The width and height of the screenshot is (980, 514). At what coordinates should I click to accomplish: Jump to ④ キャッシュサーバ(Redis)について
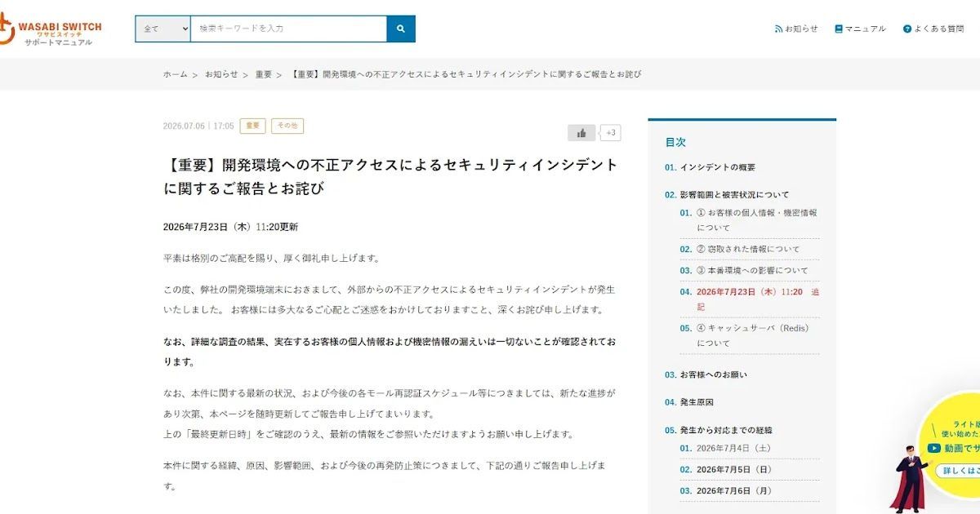[x=745, y=335]
